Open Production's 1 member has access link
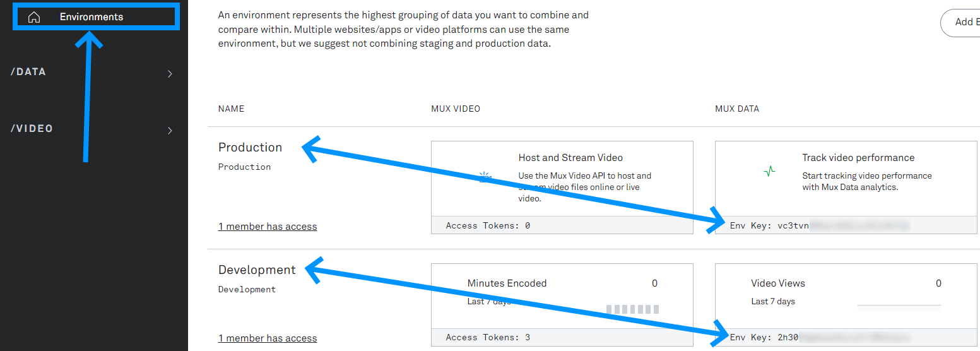Viewport: 980px width, 351px height. point(268,227)
